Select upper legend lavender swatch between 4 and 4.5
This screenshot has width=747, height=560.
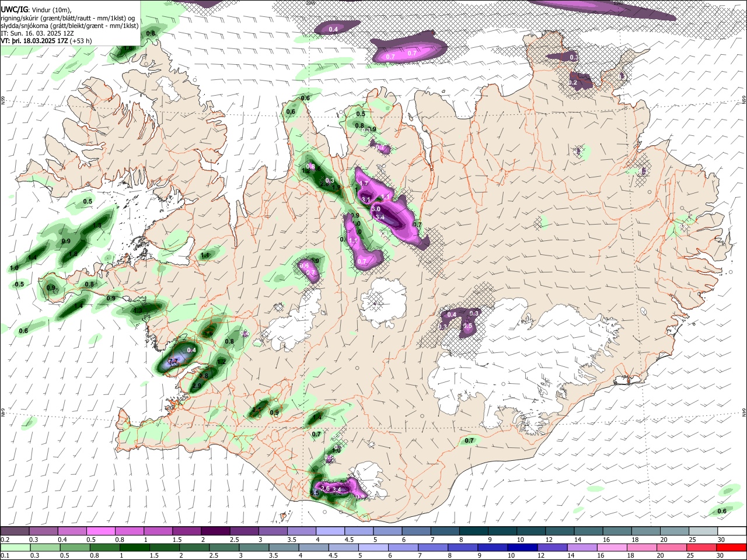point(330,531)
